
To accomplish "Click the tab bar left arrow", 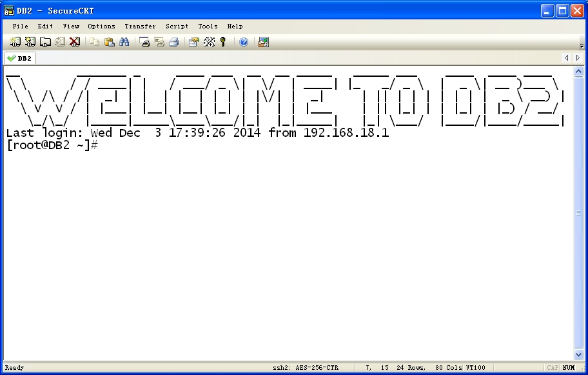I will point(567,58).
